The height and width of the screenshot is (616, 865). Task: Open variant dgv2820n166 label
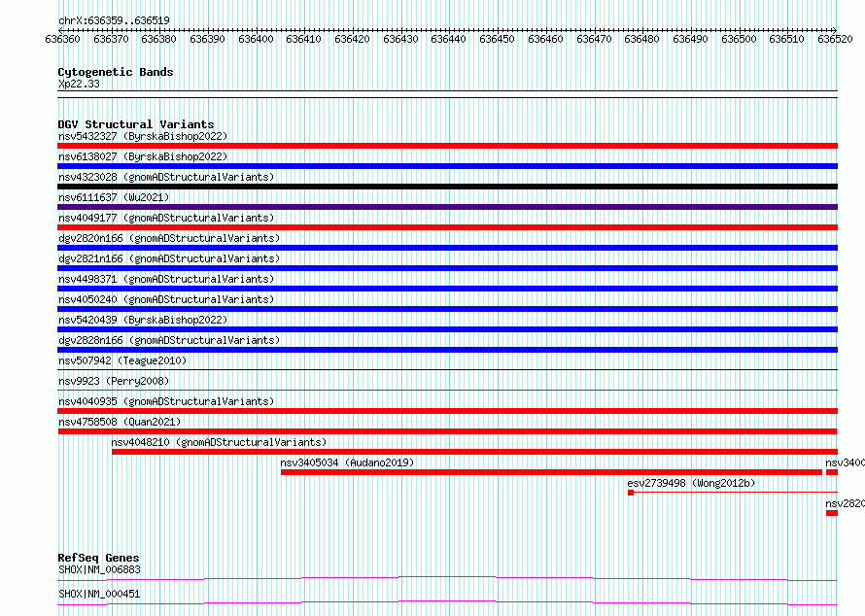(169, 238)
